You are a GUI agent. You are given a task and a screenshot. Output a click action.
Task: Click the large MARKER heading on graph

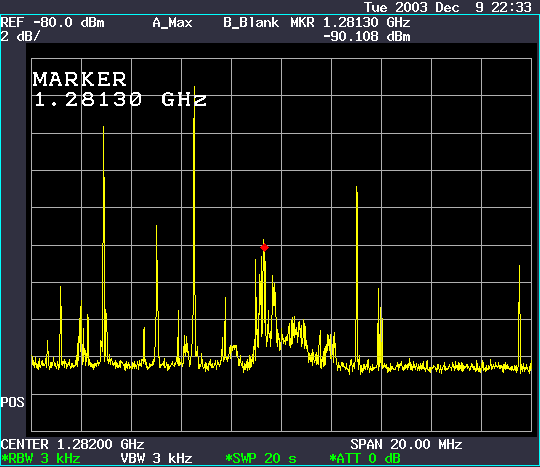click(80, 79)
